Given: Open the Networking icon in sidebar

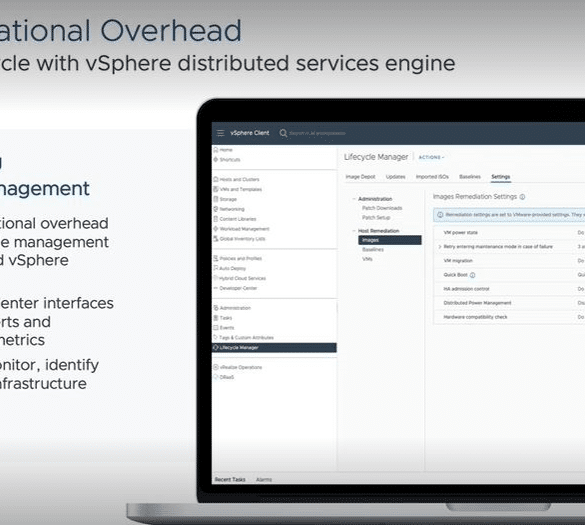Looking at the screenshot, I should click(x=216, y=209).
